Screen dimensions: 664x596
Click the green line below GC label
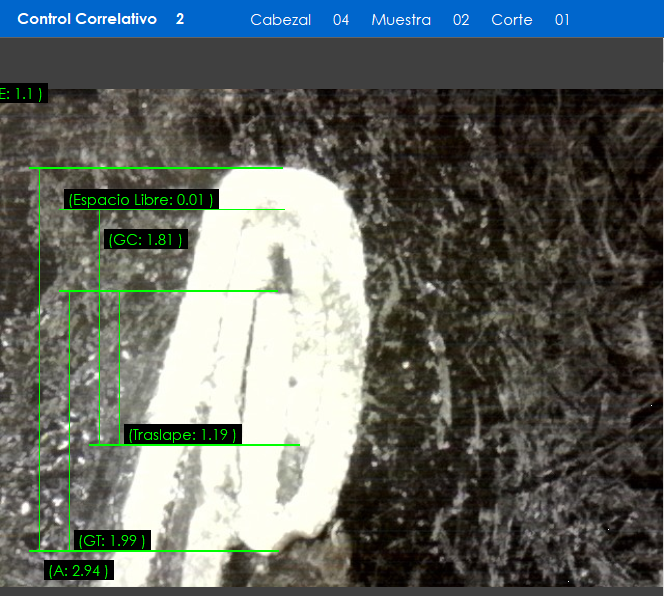click(x=168, y=291)
